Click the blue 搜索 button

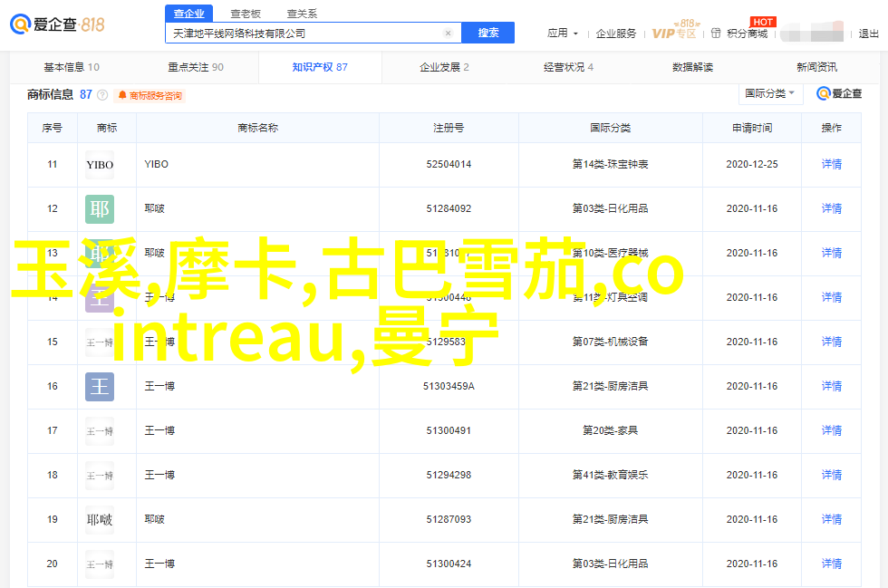(488, 33)
